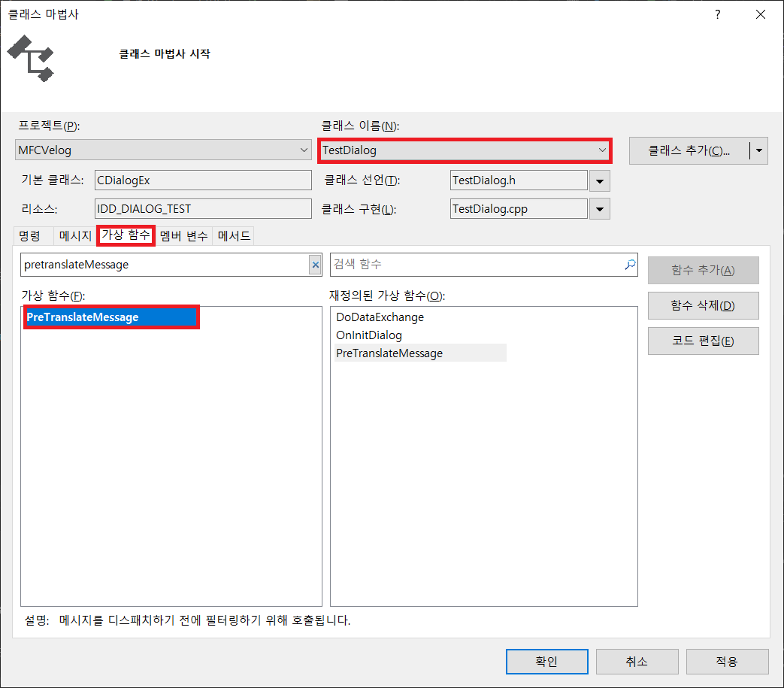This screenshot has width=784, height=688.
Task: Click the 적용 button
Action: (727, 662)
